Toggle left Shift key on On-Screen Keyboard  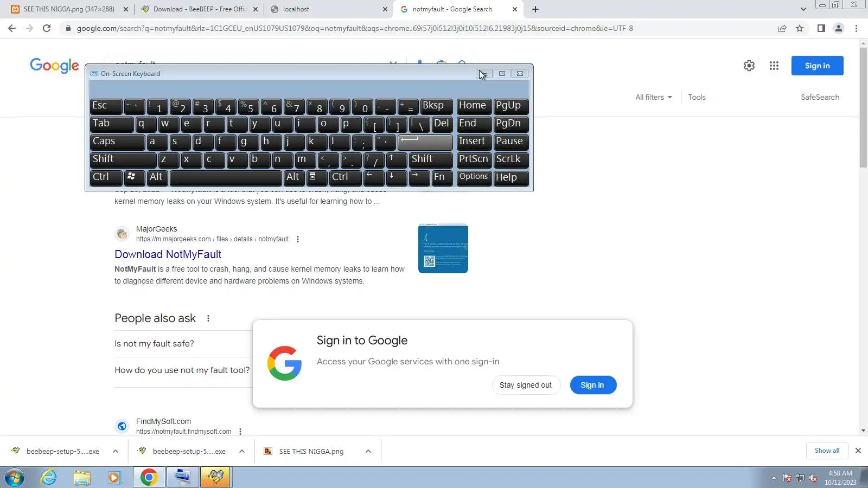[x=123, y=159]
